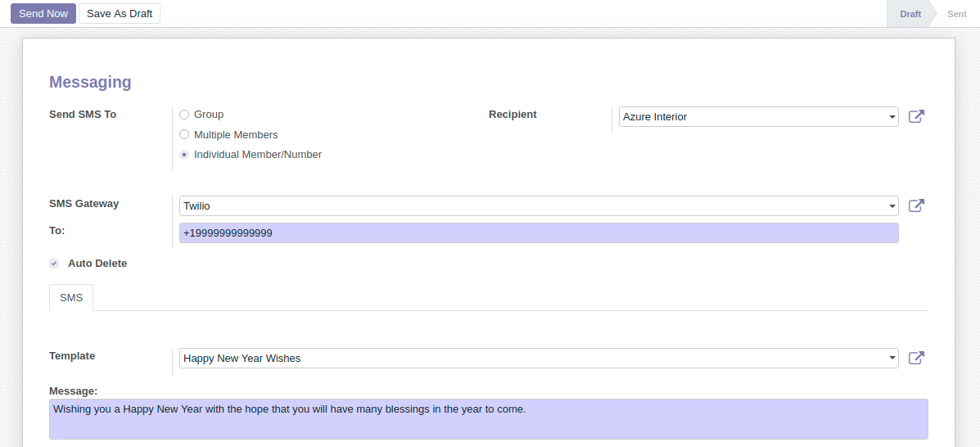The width and height of the screenshot is (980, 447).
Task: Toggle the Auto Delete checkbox
Action: coord(54,264)
